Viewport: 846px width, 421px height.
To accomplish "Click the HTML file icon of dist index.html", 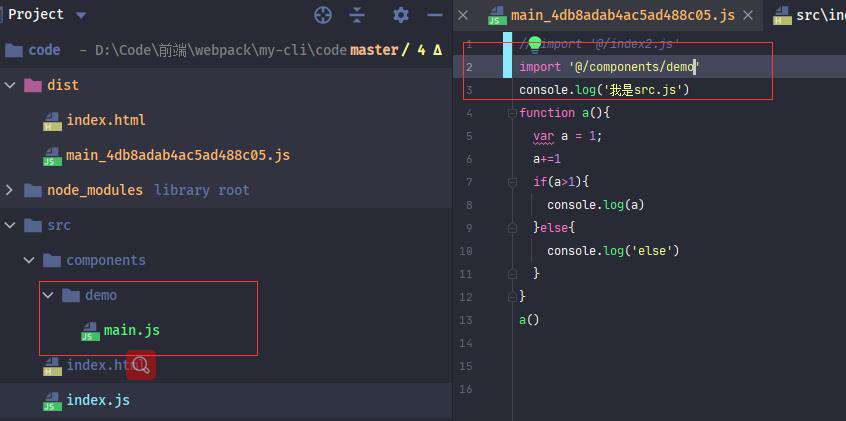I will [52, 121].
